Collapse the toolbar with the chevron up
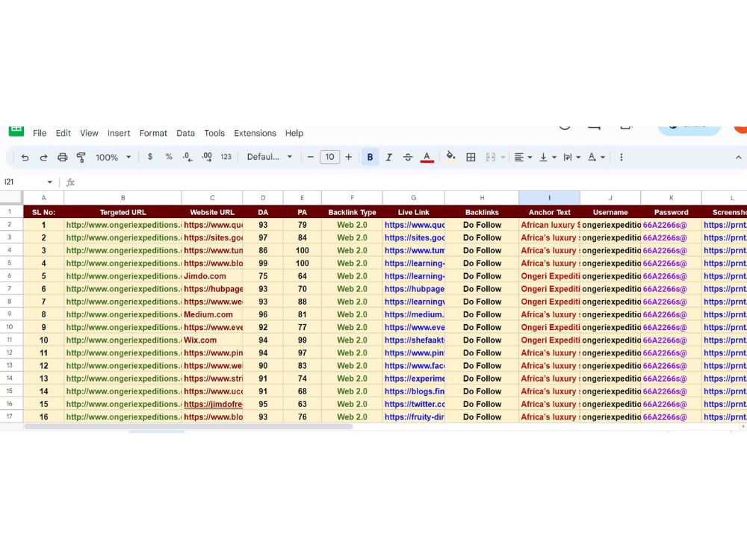Screen dimensions: 747x560 coord(738,157)
